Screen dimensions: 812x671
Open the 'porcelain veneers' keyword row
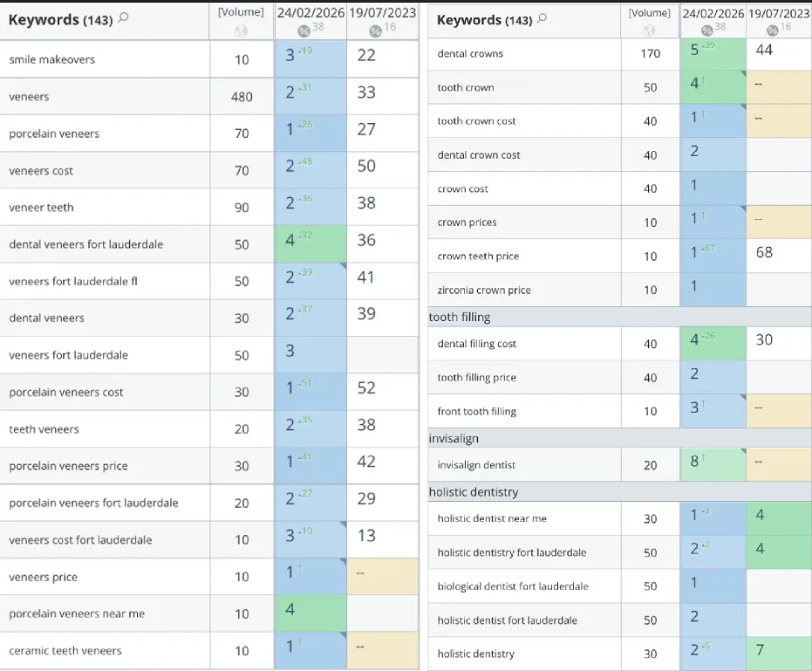54,134
